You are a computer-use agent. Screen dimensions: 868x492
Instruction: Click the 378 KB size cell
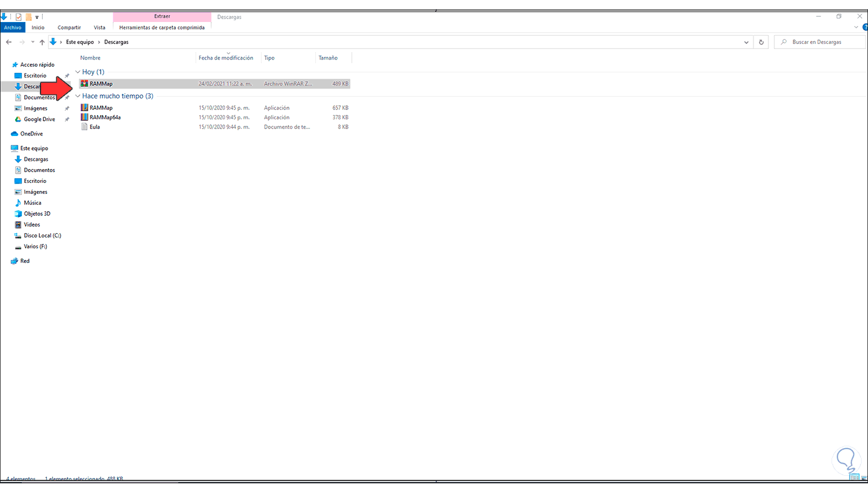340,118
